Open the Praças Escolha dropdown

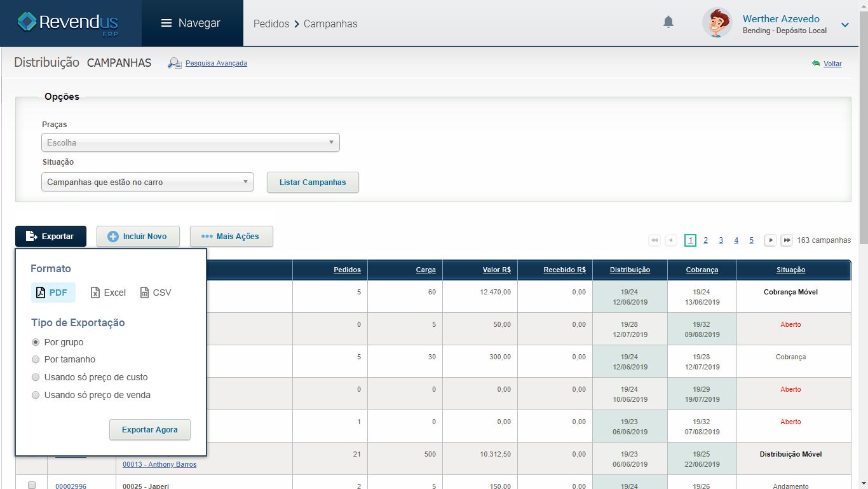(x=190, y=142)
